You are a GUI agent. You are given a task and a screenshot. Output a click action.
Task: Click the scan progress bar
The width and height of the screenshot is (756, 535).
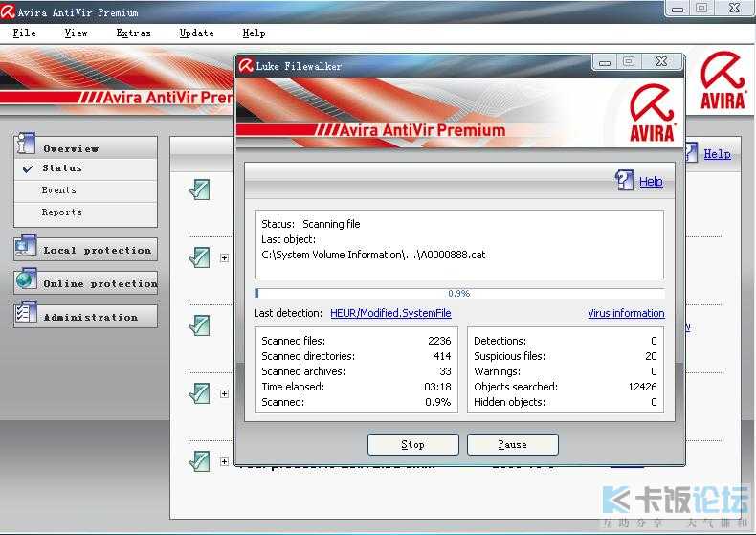(x=459, y=293)
